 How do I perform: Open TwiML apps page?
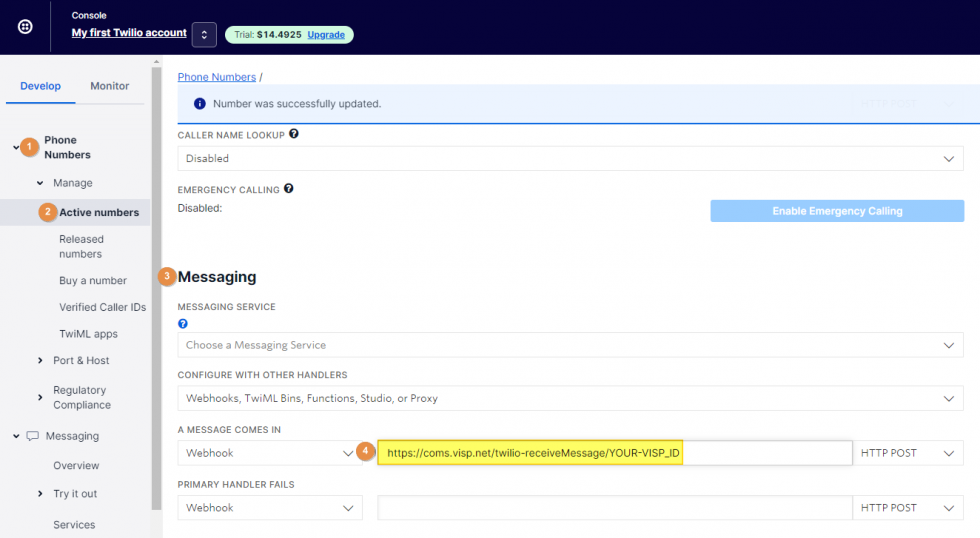[x=88, y=334]
